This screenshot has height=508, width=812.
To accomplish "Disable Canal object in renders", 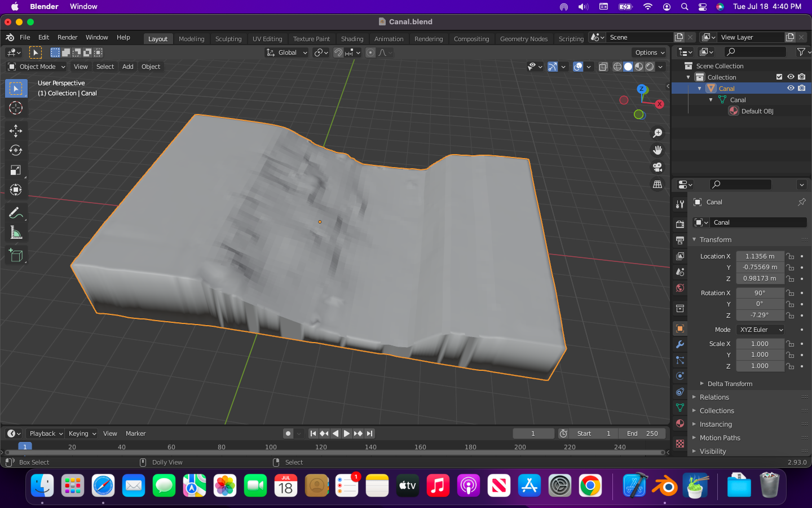I will (x=802, y=88).
